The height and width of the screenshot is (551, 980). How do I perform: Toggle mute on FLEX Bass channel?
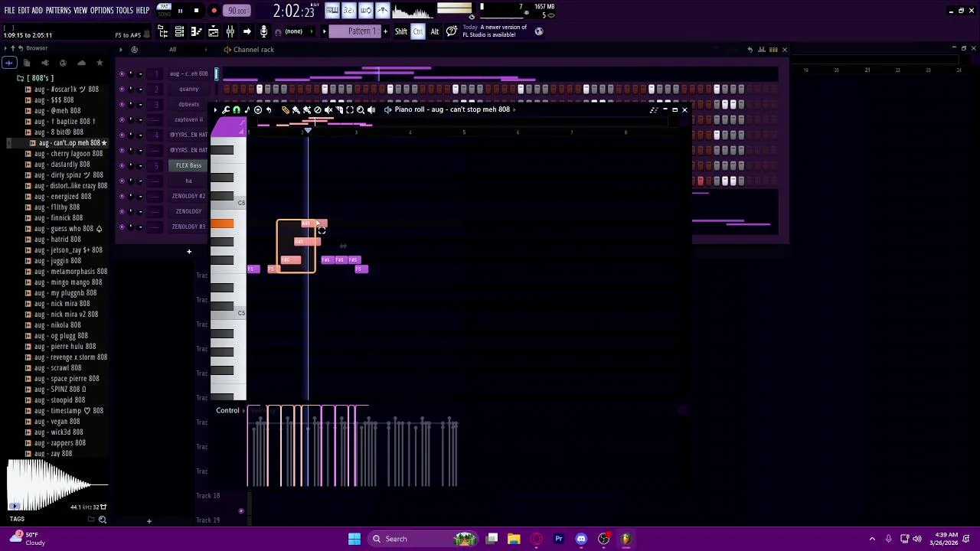[122, 165]
